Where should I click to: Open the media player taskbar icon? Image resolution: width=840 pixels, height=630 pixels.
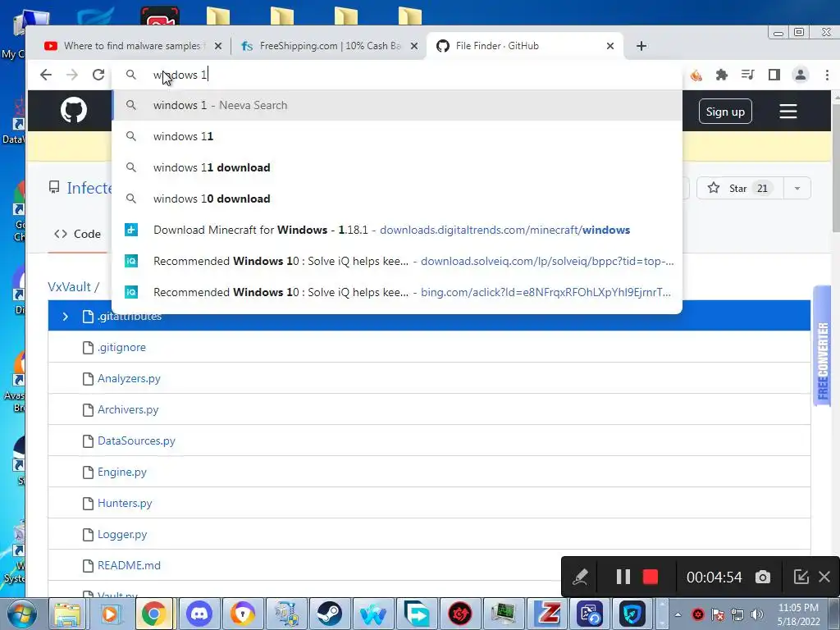(110, 614)
